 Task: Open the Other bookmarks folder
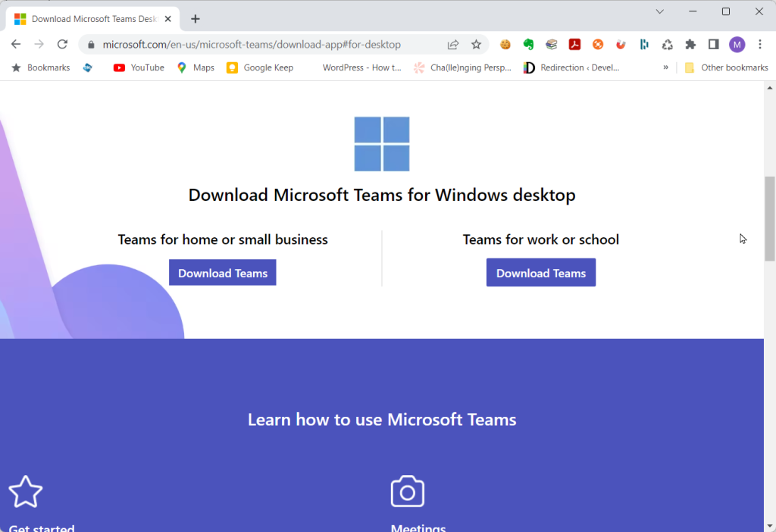[x=727, y=67]
